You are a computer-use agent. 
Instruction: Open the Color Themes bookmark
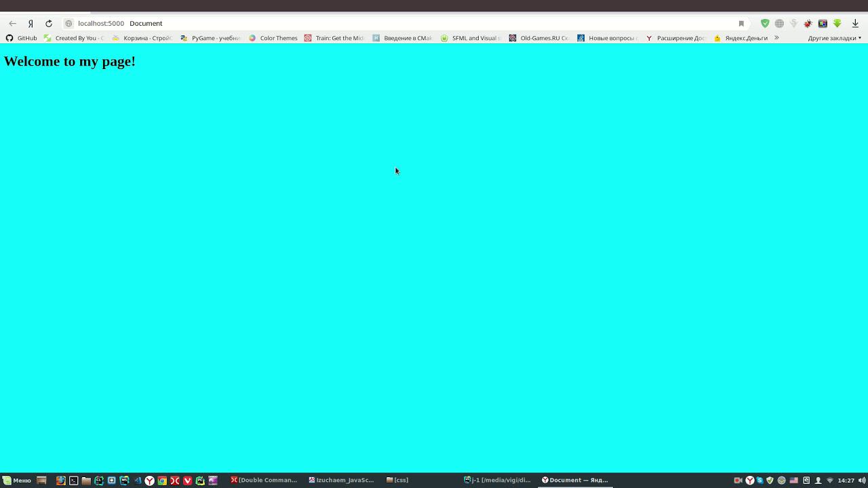coord(273,38)
